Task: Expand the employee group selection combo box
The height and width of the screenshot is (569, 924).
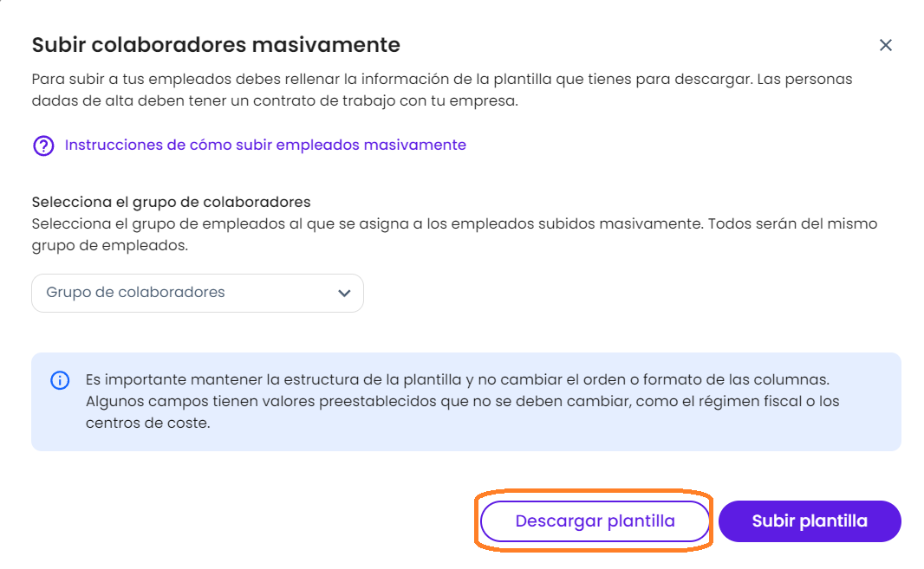Action: pos(197,293)
